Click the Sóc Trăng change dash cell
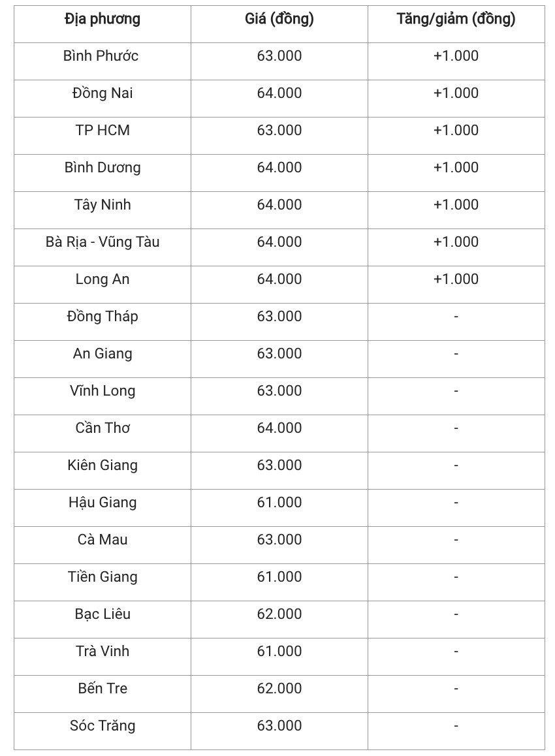The image size is (555, 756). (x=456, y=726)
